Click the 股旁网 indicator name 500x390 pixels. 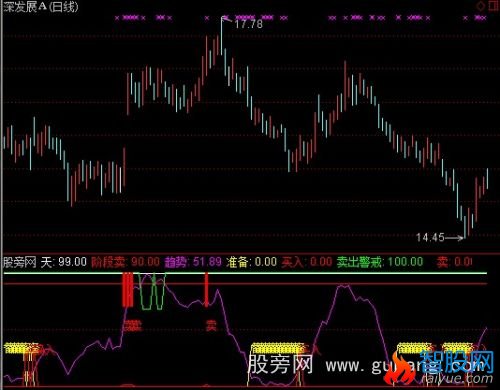pos(20,262)
